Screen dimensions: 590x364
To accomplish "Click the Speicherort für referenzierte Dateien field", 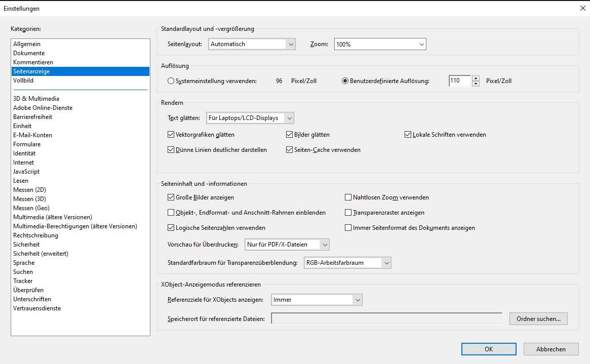I will click(x=386, y=318).
